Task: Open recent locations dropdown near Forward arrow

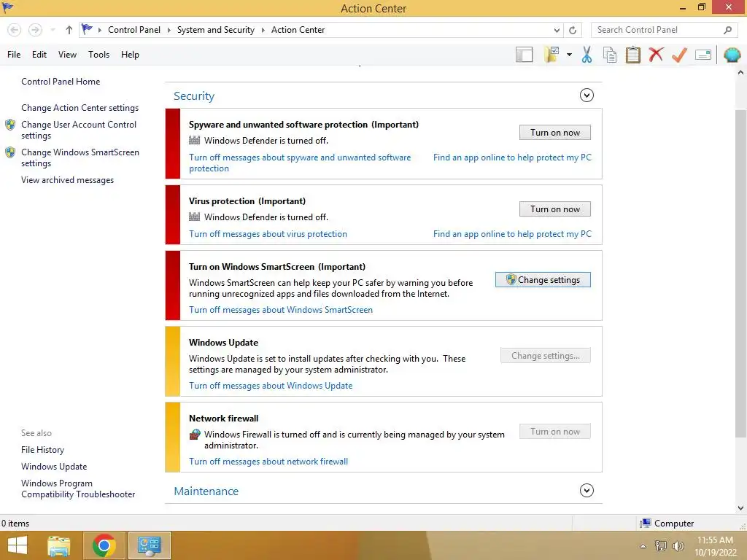Action: click(53, 30)
